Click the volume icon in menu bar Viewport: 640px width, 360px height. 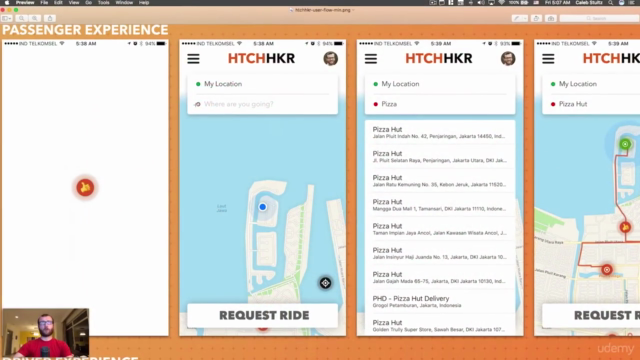tap(481, 2)
